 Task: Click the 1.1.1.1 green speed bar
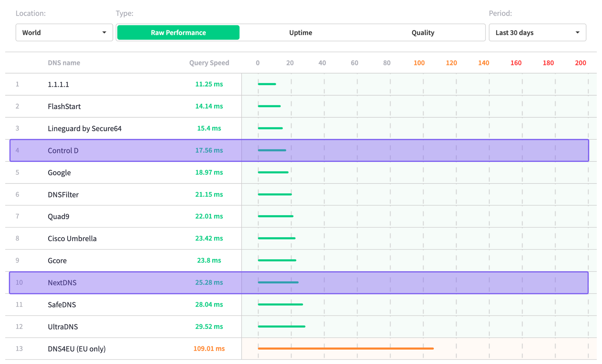[x=267, y=84]
